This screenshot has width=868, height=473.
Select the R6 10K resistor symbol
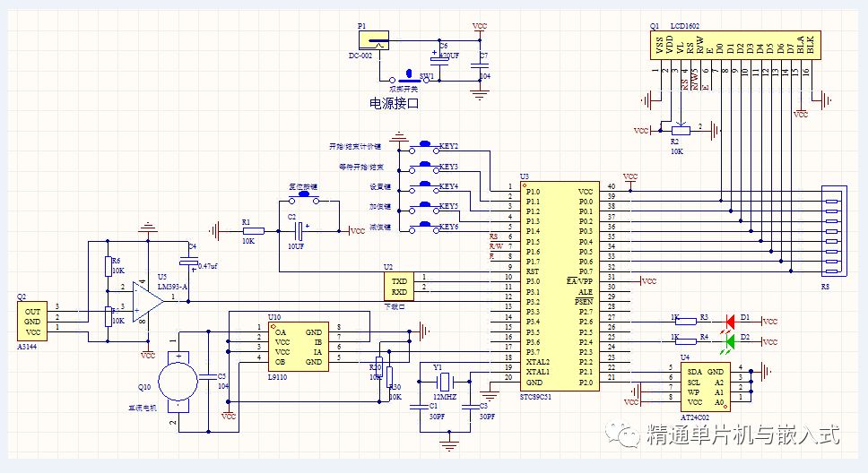pos(108,266)
